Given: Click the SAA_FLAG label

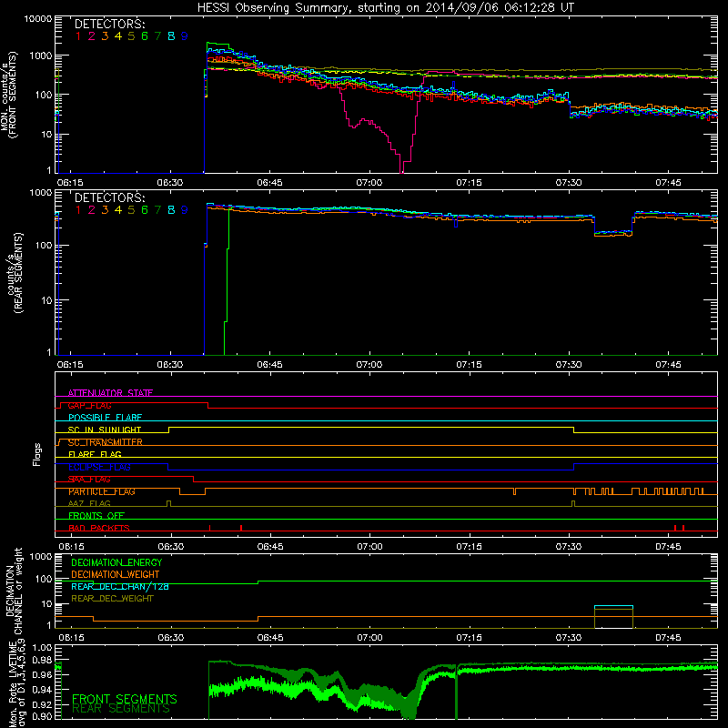Looking at the screenshot, I should pos(89,480).
